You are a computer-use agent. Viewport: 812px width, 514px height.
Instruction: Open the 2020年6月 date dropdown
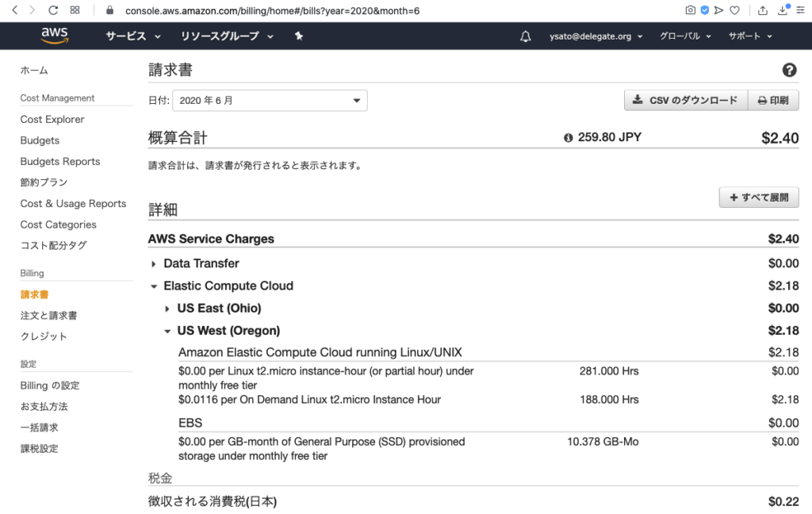(270, 101)
